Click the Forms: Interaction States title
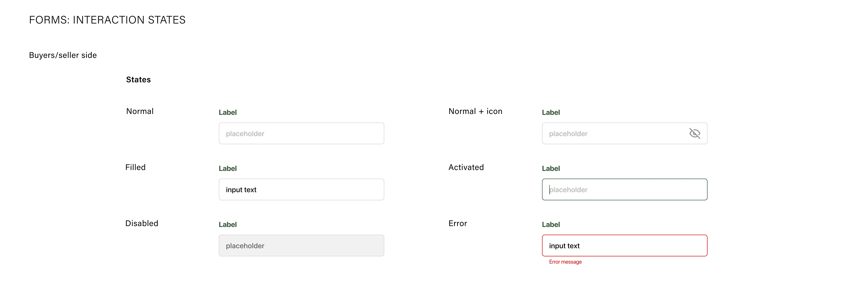The height and width of the screenshot is (307, 868). click(x=107, y=20)
